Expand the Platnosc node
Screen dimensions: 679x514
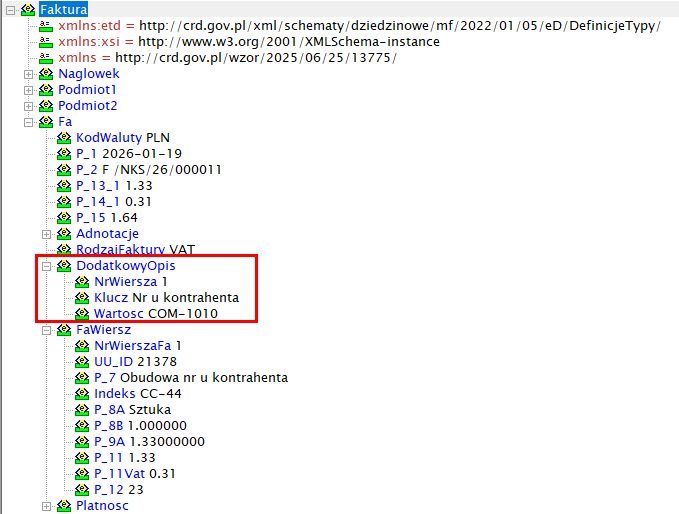pyautogui.click(x=47, y=506)
